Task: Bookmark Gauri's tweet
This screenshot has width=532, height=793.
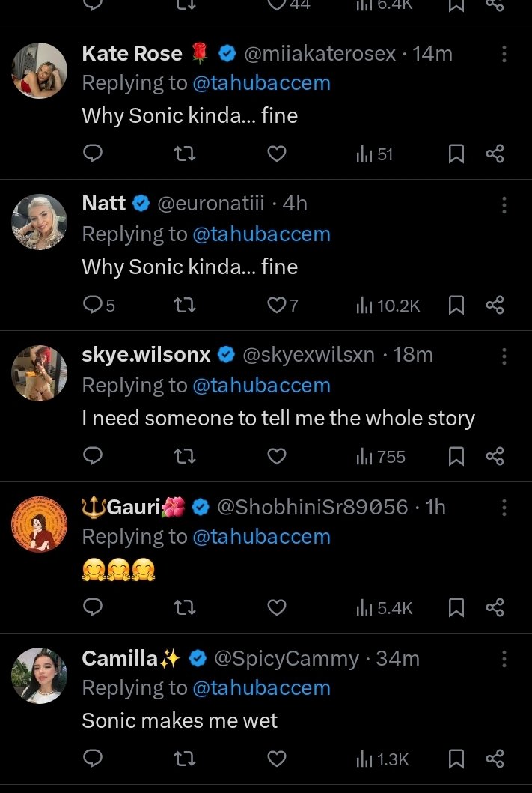Action: 456,608
